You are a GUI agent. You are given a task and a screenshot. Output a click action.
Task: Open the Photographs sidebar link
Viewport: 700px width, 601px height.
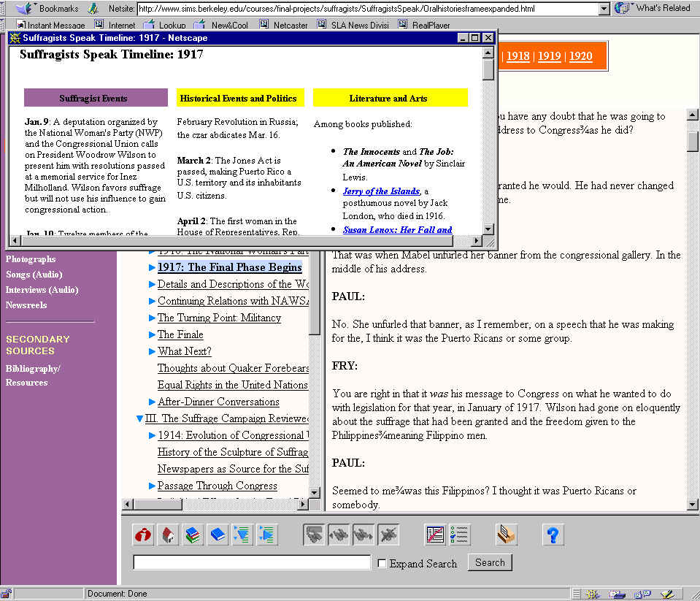click(x=31, y=259)
